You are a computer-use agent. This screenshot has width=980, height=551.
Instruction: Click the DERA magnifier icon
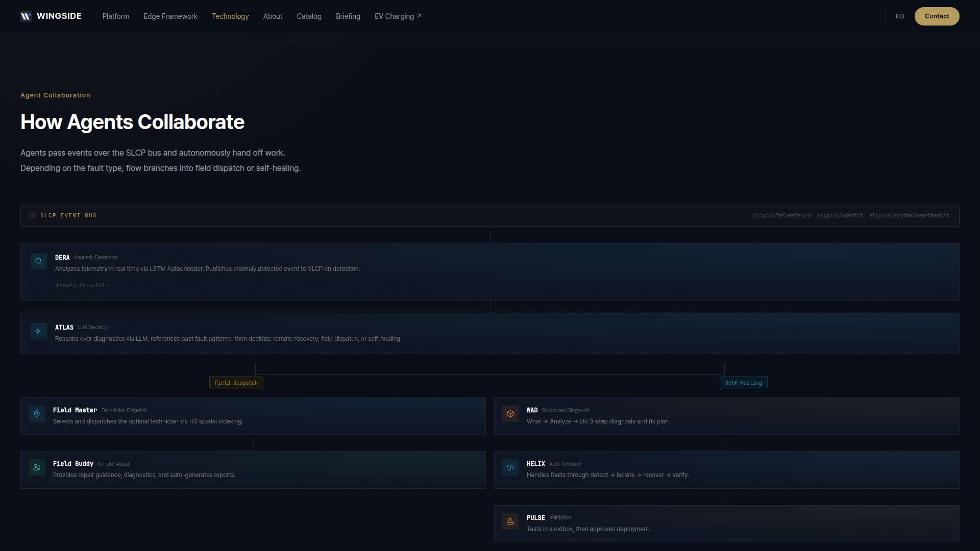(x=39, y=261)
